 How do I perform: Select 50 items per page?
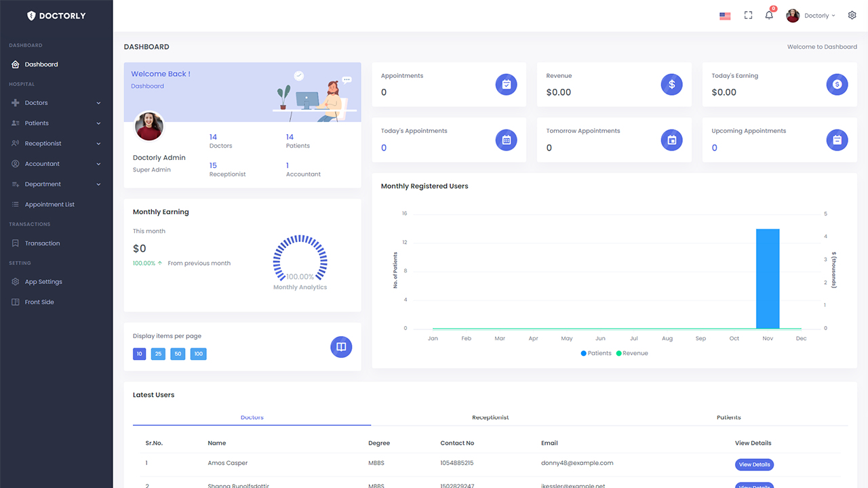(178, 353)
